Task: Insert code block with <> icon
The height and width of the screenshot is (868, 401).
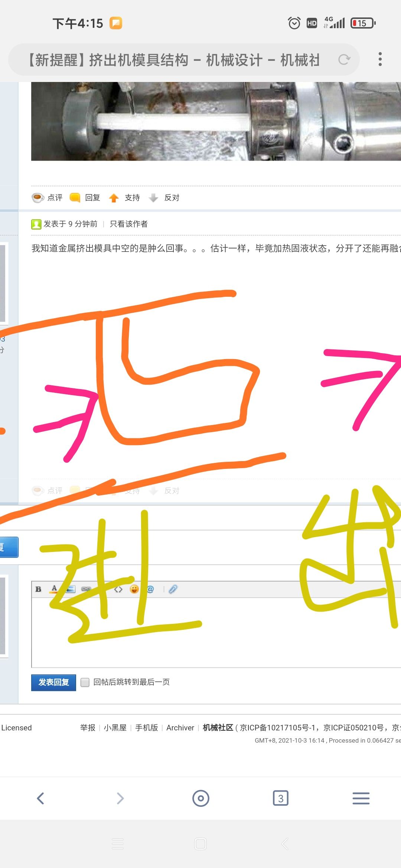Action: point(118,589)
